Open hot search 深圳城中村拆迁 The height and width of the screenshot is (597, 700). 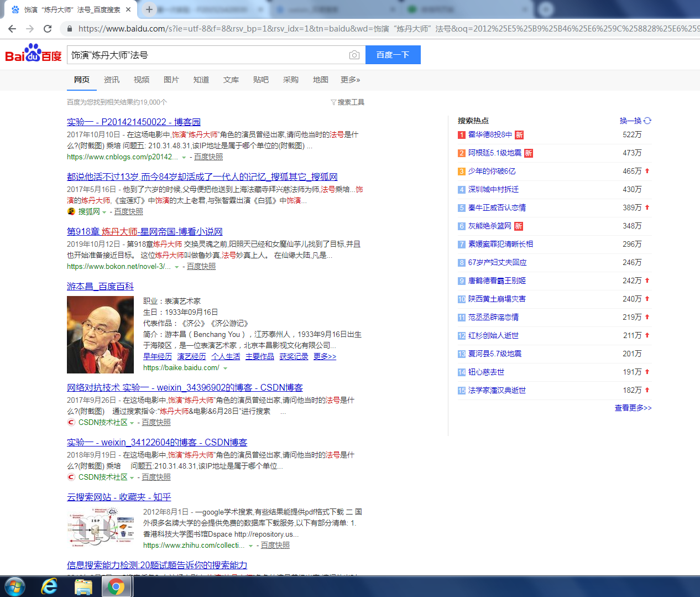[493, 189]
